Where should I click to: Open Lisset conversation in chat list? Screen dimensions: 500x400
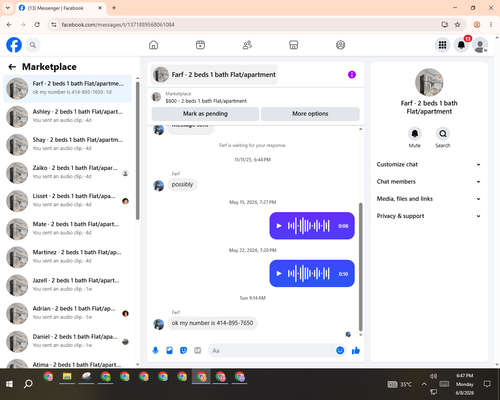(68, 201)
